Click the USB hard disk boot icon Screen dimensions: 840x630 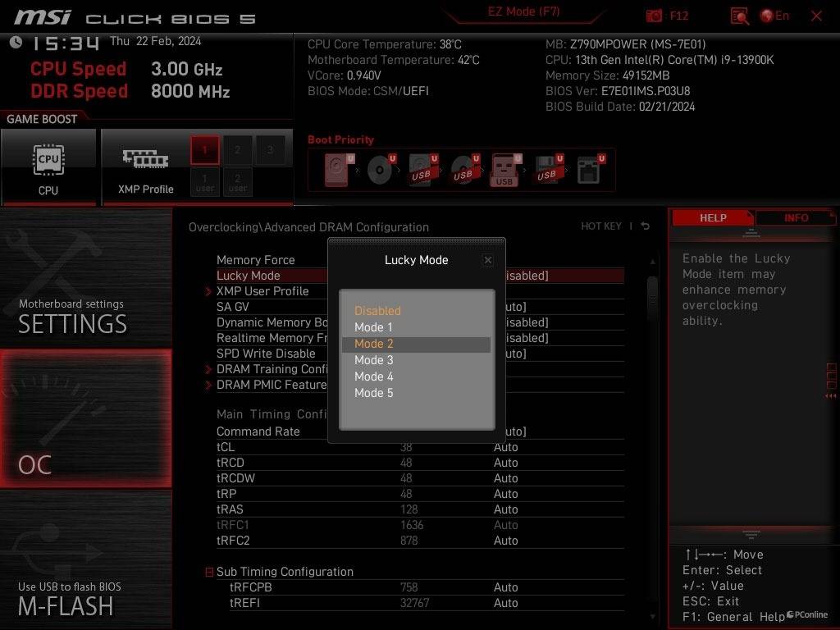(x=422, y=170)
